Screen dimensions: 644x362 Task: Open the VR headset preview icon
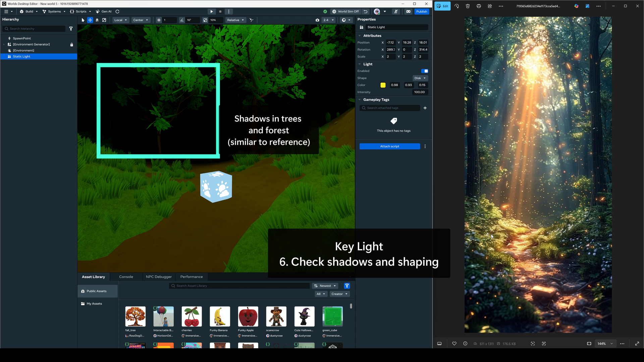(408, 11)
